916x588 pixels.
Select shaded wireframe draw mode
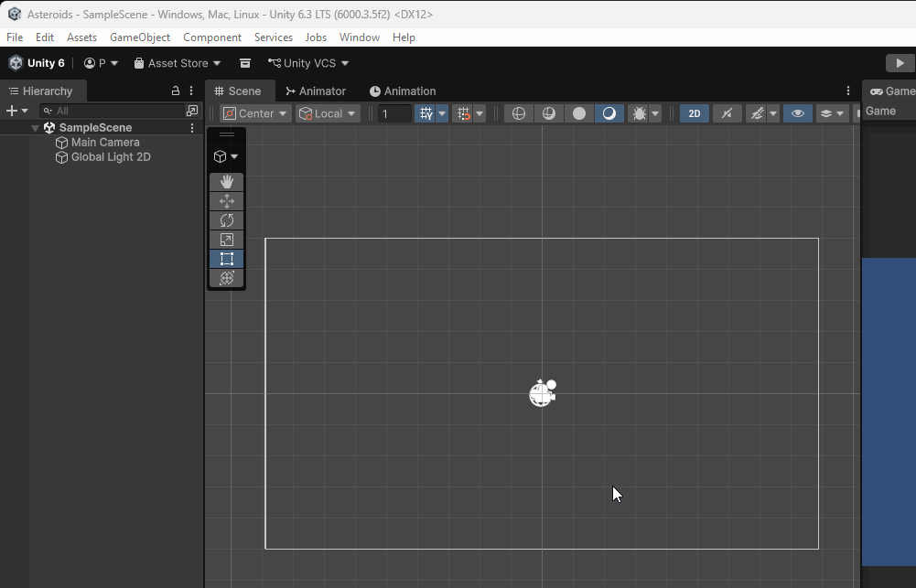548,113
